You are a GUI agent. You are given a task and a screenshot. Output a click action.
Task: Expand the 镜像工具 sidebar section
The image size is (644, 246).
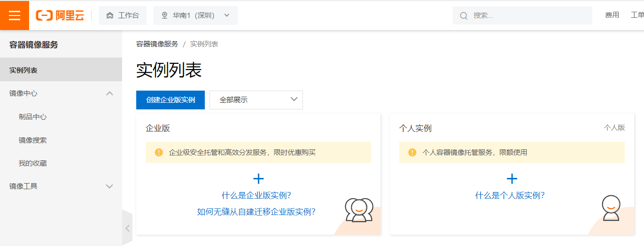point(61,186)
